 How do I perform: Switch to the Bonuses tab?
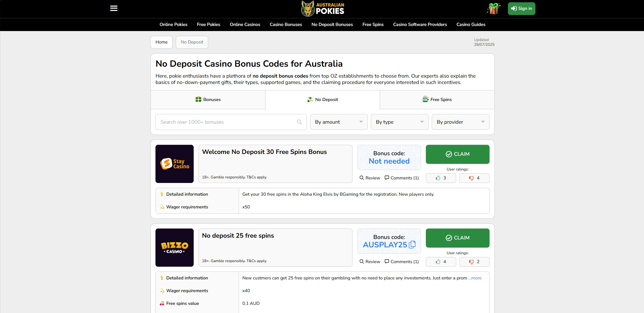point(208,99)
